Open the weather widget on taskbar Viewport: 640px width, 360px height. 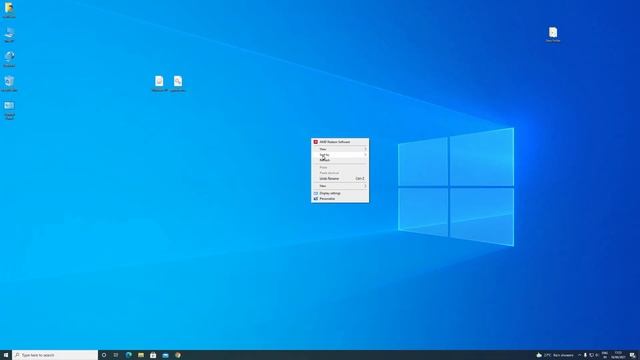pos(555,355)
